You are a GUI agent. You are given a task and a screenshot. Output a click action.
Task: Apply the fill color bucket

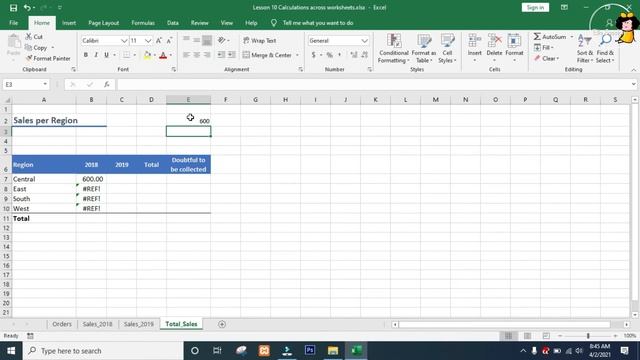147,55
